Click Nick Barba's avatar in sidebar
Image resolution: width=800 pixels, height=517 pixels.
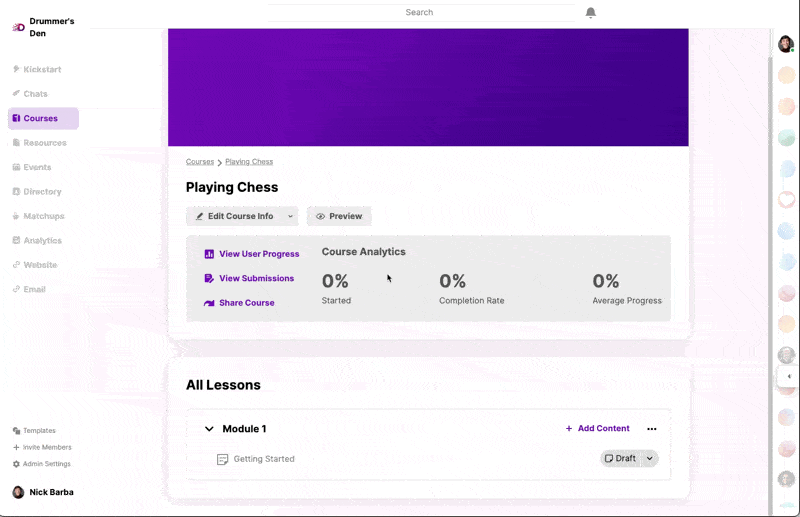(18, 493)
